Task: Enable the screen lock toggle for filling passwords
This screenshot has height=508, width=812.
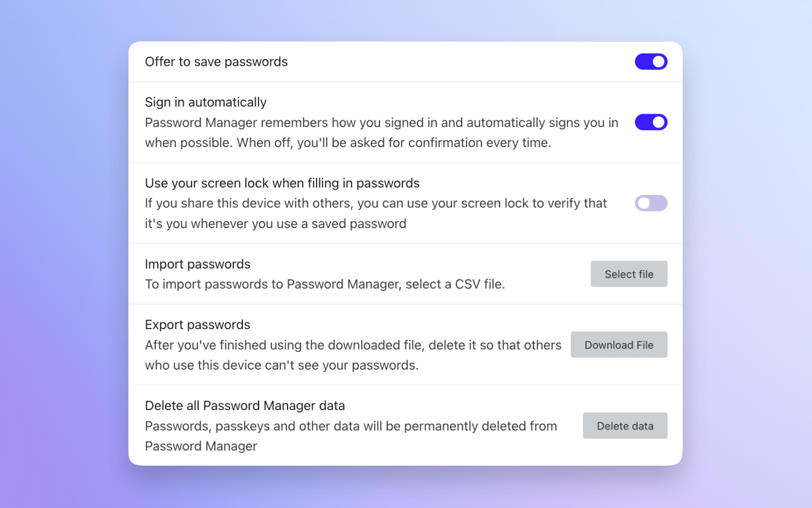Action: (651, 203)
